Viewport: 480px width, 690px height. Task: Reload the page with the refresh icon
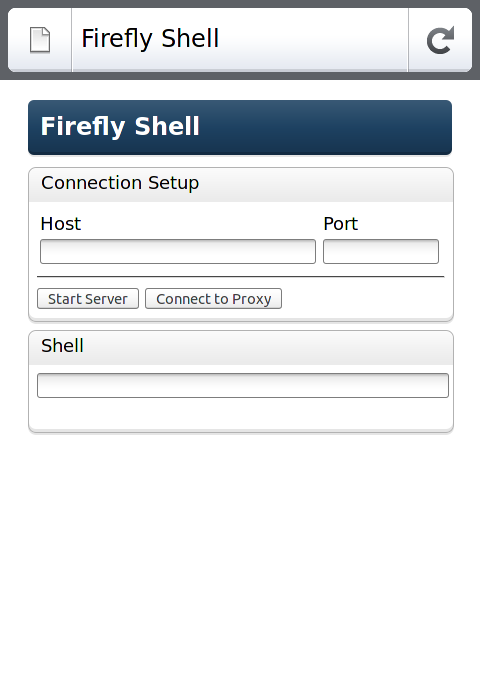[x=440, y=40]
